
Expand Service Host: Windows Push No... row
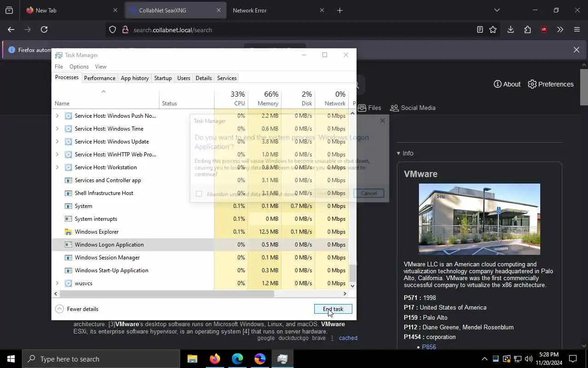(57, 116)
